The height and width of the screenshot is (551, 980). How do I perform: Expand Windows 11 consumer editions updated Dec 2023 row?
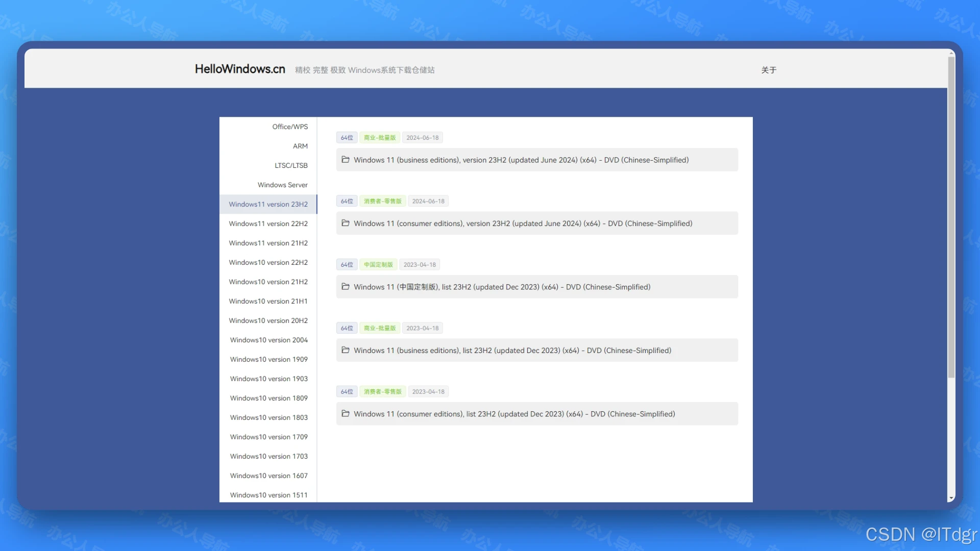click(x=537, y=414)
